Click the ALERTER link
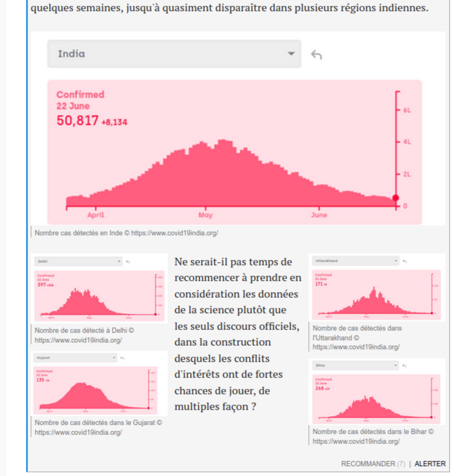The width and height of the screenshot is (459, 476). point(430,464)
